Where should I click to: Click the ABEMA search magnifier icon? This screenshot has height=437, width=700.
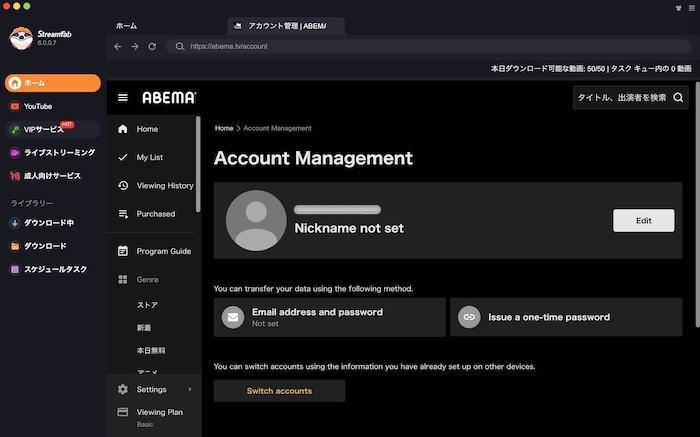pyautogui.click(x=678, y=97)
